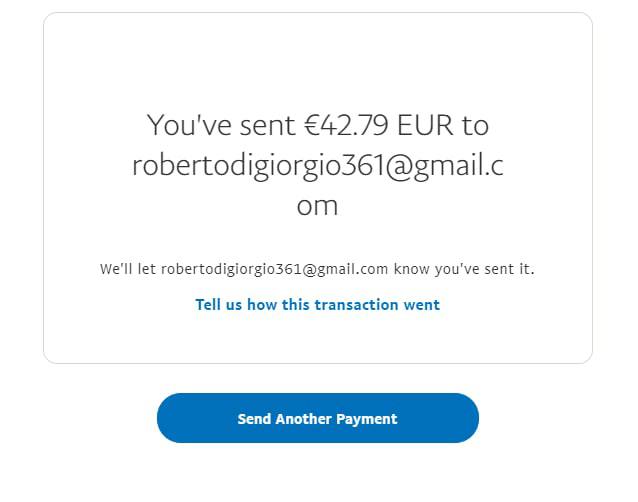Click the "how this" words in the feedback link
This screenshot has width=638, height=502.
[278, 305]
